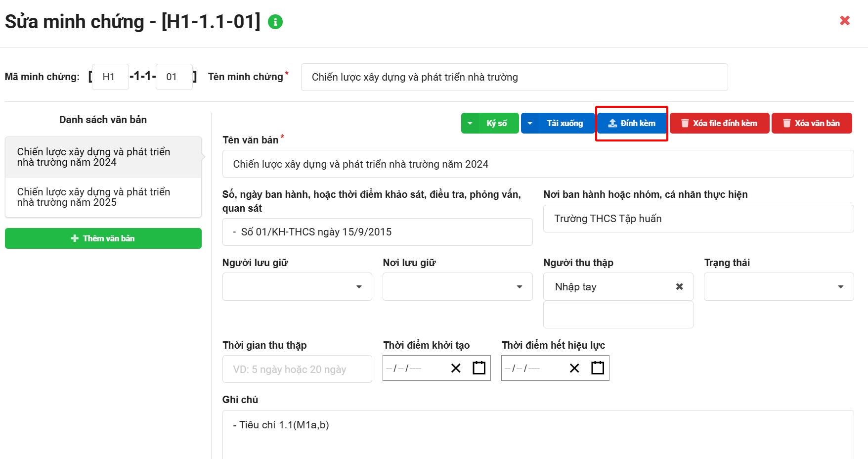Click the green info icon beside title
Viewport: 868px width, 459px height.
[x=275, y=22]
